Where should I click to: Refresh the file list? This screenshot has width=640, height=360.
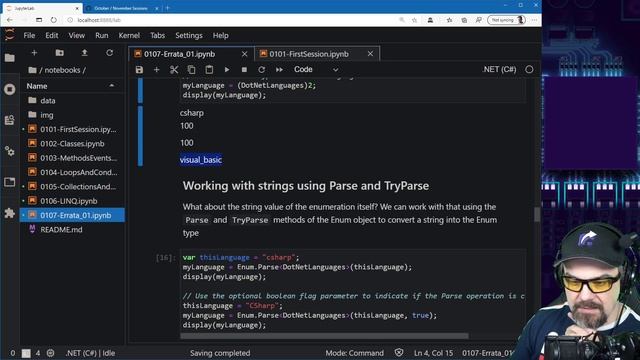click(109, 53)
